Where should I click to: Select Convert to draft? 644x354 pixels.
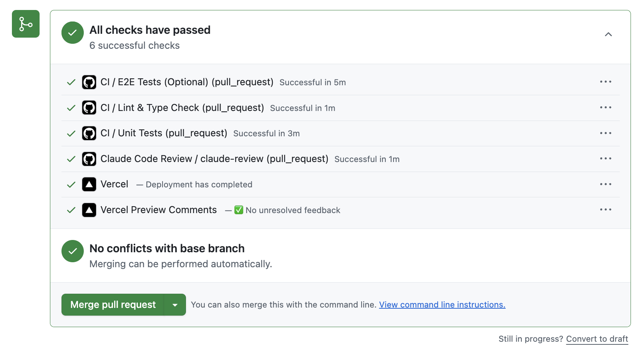(x=597, y=339)
